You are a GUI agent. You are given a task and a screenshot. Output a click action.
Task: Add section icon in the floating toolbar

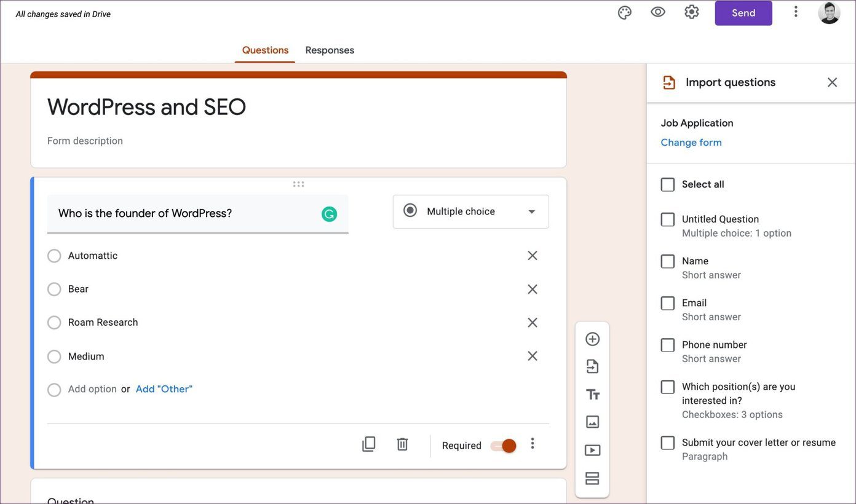[592, 478]
